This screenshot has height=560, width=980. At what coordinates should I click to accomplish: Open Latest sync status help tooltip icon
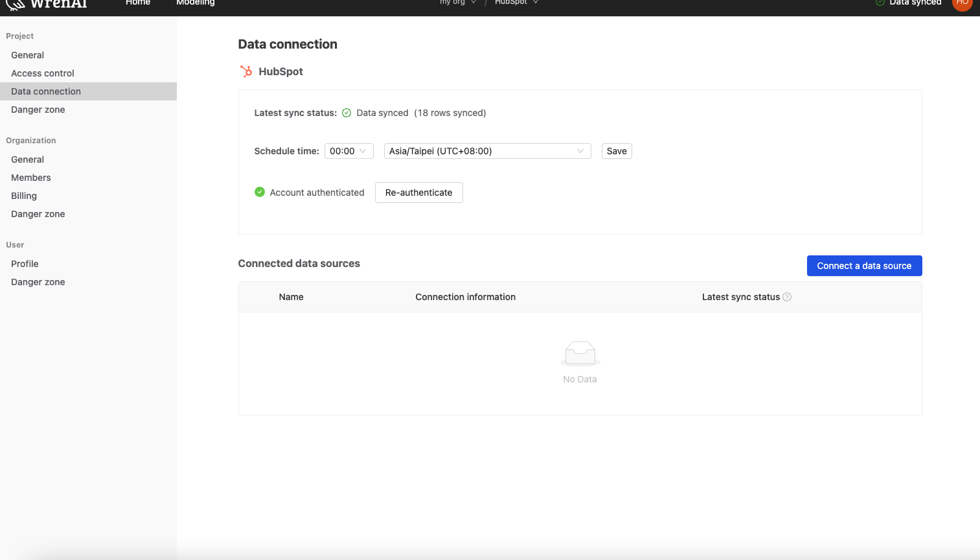[x=787, y=297]
